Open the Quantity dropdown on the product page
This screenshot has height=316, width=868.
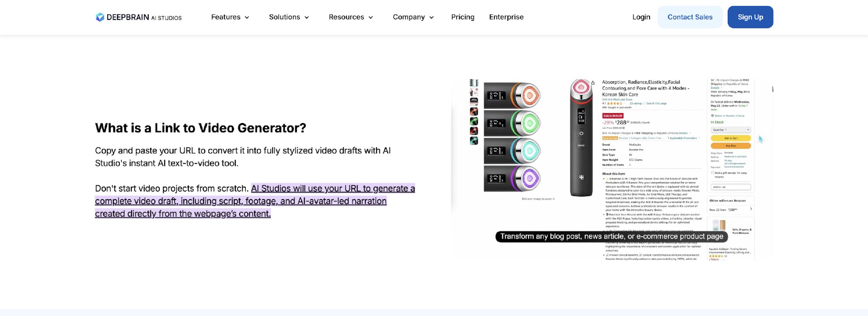[x=730, y=130]
